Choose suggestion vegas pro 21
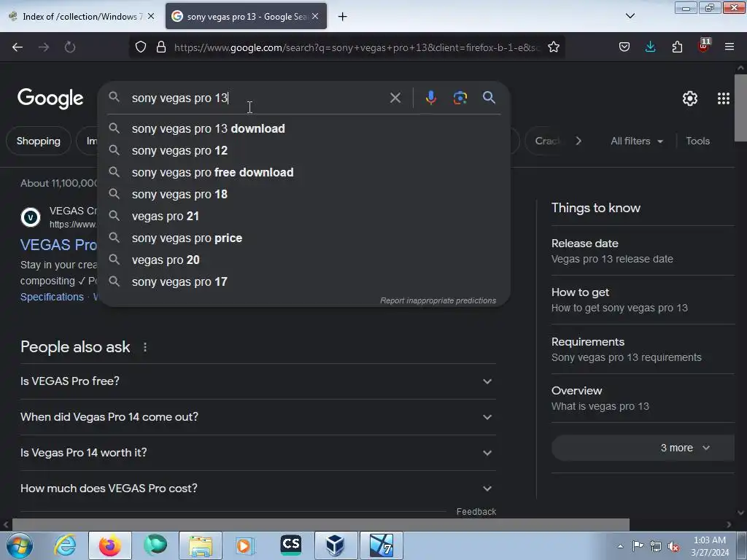This screenshot has width=747, height=560. (x=304, y=216)
